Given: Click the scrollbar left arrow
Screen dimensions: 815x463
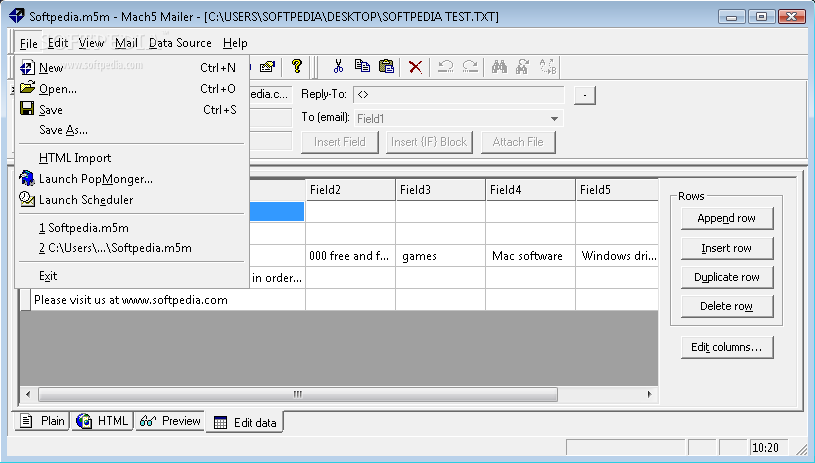Looking at the screenshot, I should click(28, 394).
